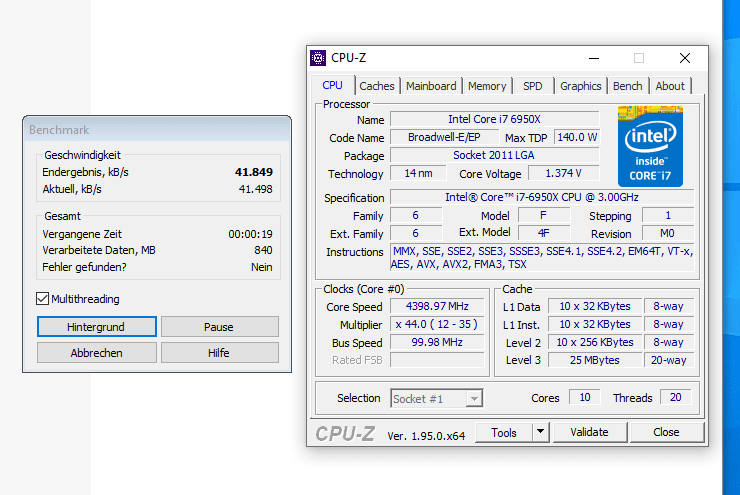Click the Ext. Model value 4F
Screen dimensions: 740x495
click(544, 233)
